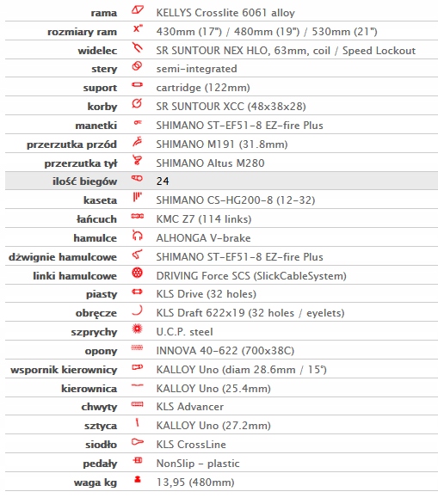Viewport: 438px width, 504px height.
Task: Click the frame icon beside rama
Action: pos(138,10)
